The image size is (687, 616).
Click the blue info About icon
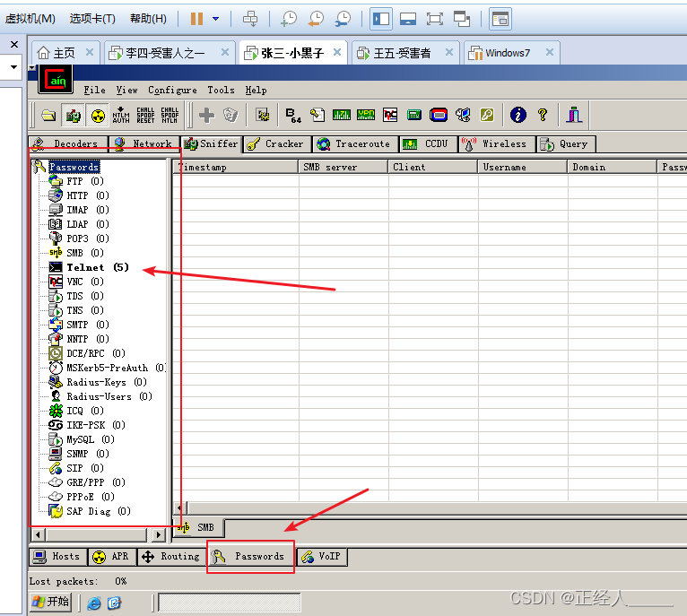tap(517, 116)
